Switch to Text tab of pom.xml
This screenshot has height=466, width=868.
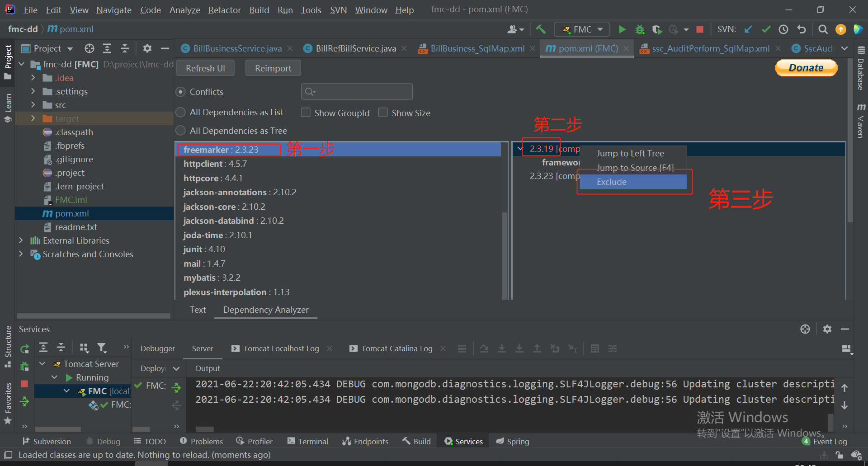(x=198, y=310)
